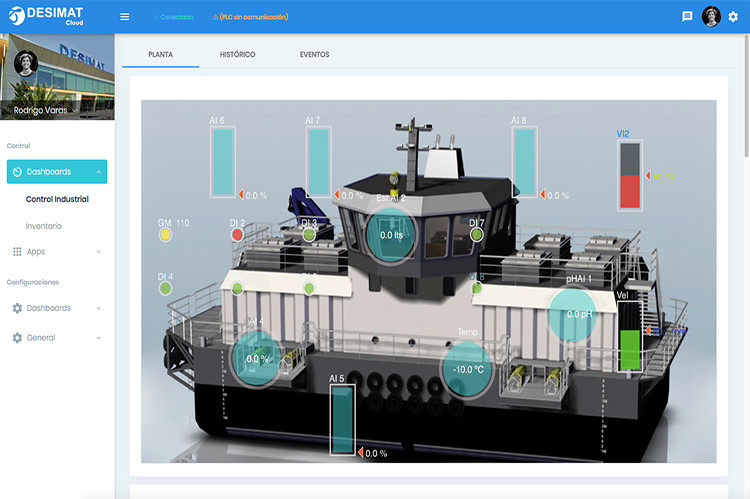Click the user avatar in top bar

coord(711,17)
